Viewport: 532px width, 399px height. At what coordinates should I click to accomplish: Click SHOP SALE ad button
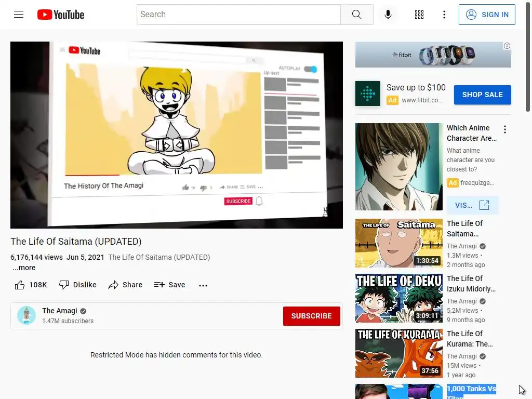click(x=483, y=95)
